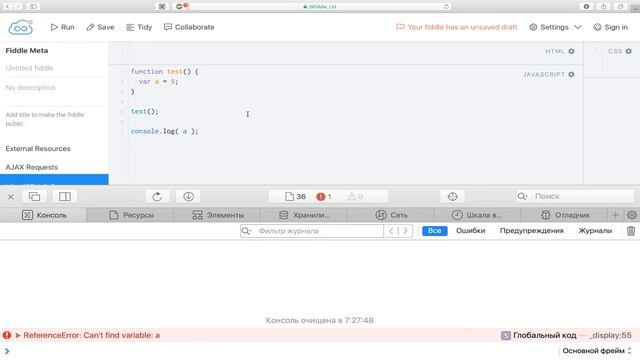Open the Collaborate option

click(189, 27)
